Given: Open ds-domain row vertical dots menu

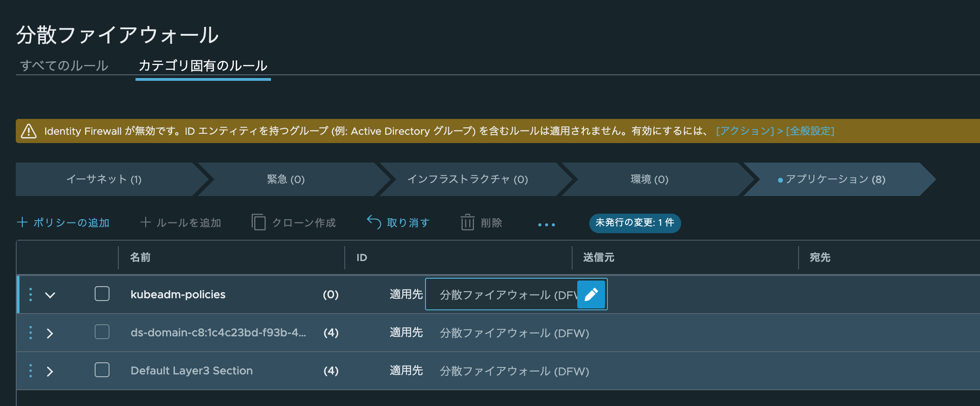Looking at the screenshot, I should tap(31, 333).
